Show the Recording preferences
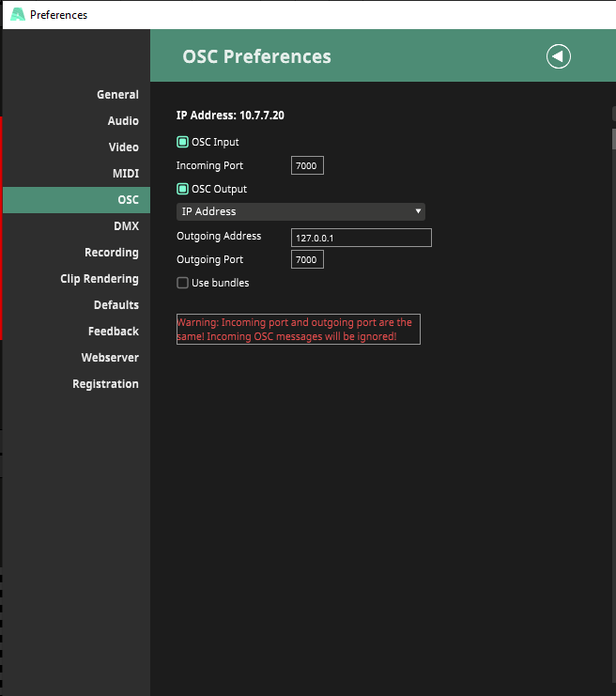Viewport: 616px width, 696px height. [x=111, y=253]
